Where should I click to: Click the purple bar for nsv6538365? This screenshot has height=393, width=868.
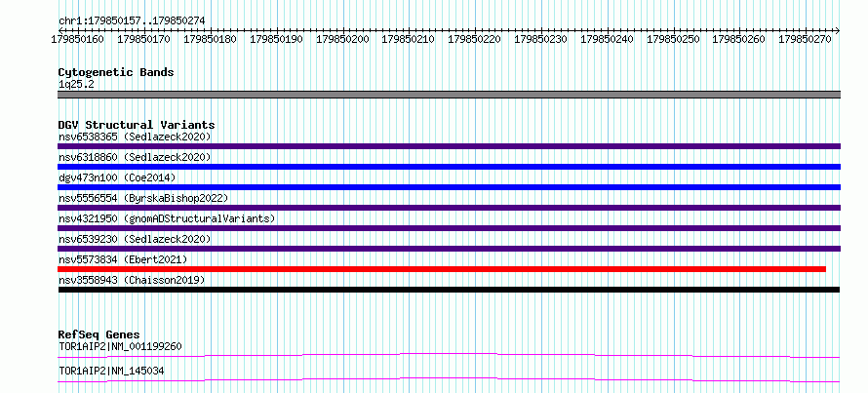click(x=449, y=146)
